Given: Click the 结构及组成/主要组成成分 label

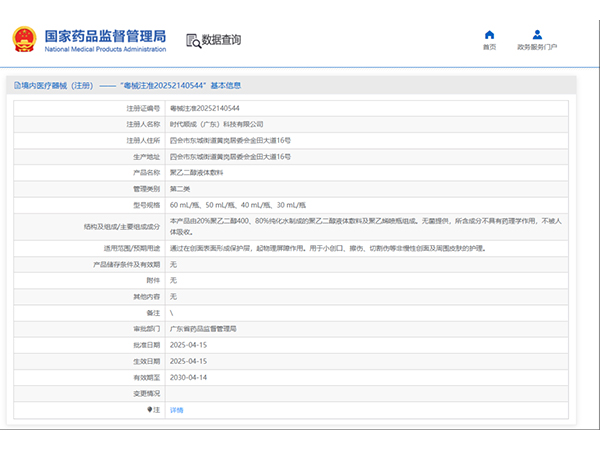Looking at the screenshot, I should [122, 227].
